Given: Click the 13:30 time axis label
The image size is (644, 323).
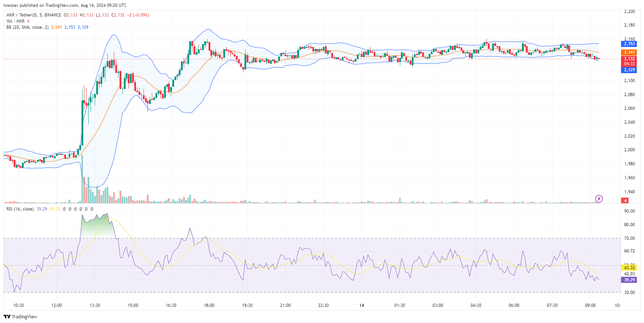Looking at the screenshot, I should click(x=95, y=305).
